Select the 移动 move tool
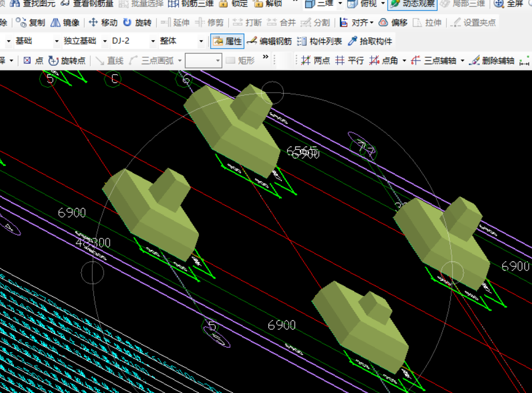Image resolution: width=532 pixels, height=393 pixels. tap(103, 22)
